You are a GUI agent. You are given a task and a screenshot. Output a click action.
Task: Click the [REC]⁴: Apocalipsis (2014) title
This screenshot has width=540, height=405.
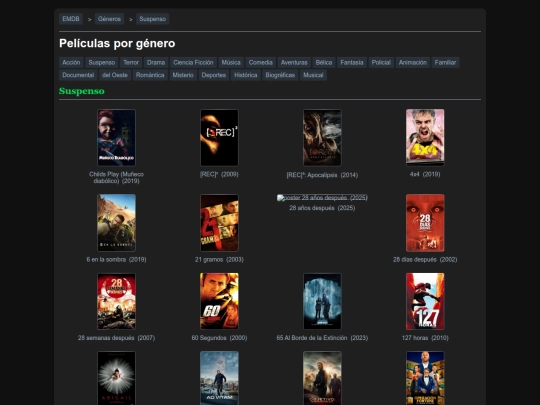coord(322,175)
